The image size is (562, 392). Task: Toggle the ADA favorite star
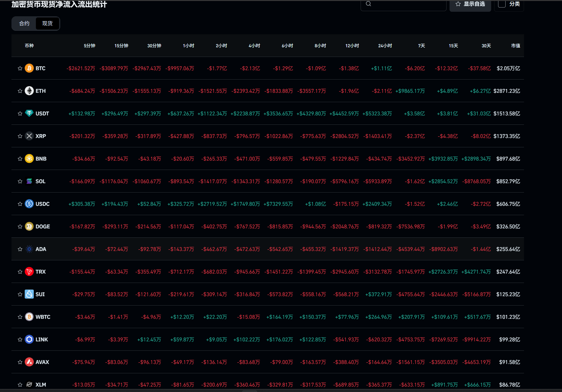[20, 249]
